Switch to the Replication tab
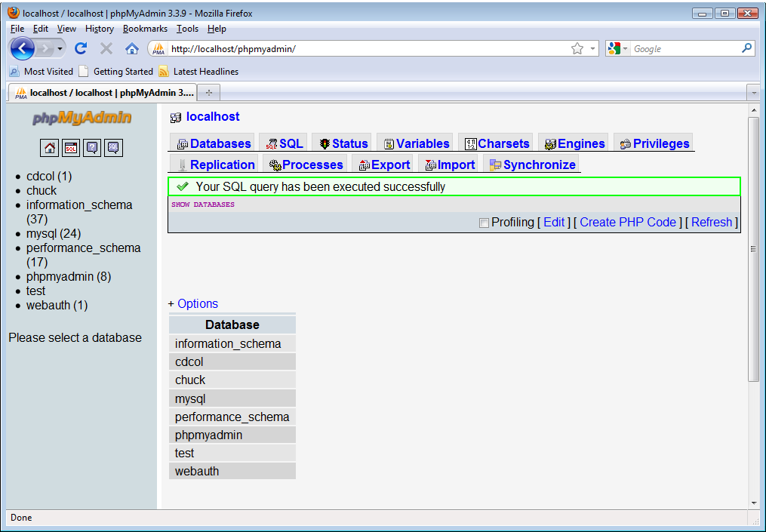 click(x=215, y=165)
